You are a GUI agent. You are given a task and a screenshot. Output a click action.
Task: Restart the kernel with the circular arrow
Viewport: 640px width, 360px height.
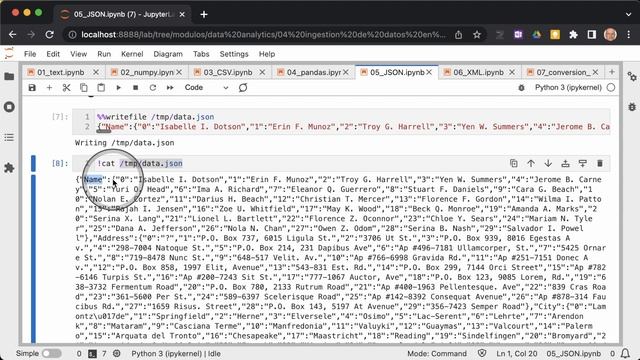[x=153, y=88]
